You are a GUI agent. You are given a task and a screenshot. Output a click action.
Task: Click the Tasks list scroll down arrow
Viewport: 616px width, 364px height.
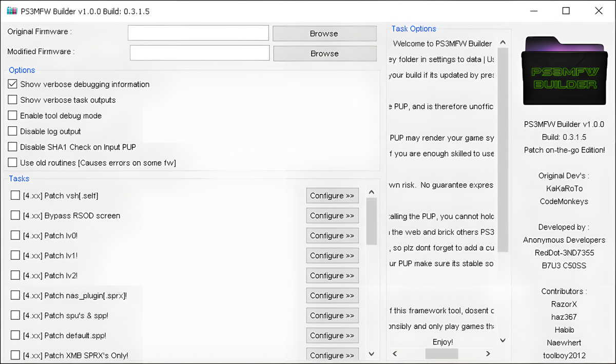point(372,354)
